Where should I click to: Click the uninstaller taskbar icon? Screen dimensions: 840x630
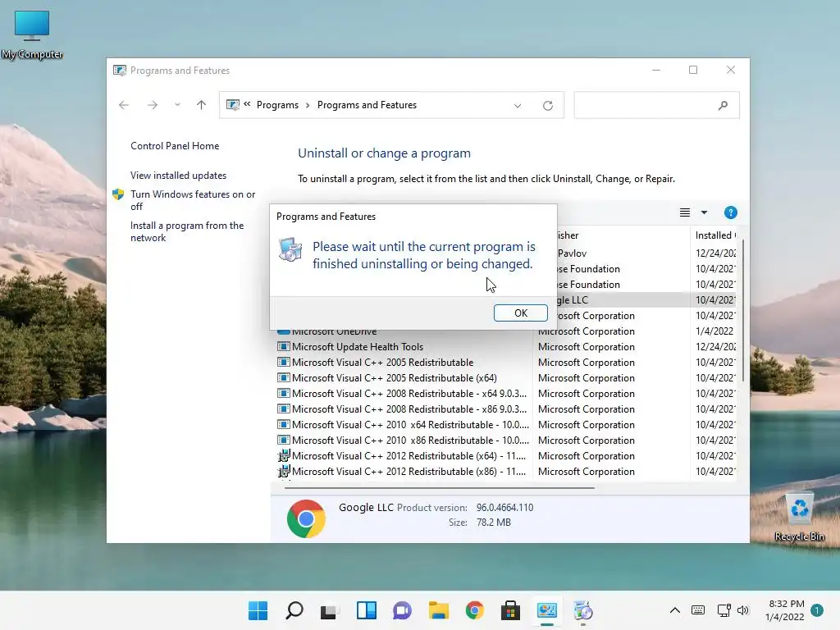pyautogui.click(x=583, y=610)
